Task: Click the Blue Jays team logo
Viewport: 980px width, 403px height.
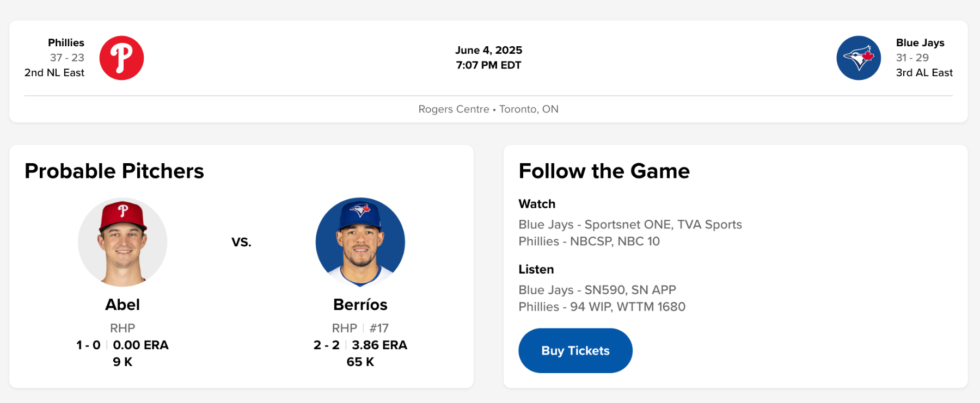Action: tap(859, 58)
